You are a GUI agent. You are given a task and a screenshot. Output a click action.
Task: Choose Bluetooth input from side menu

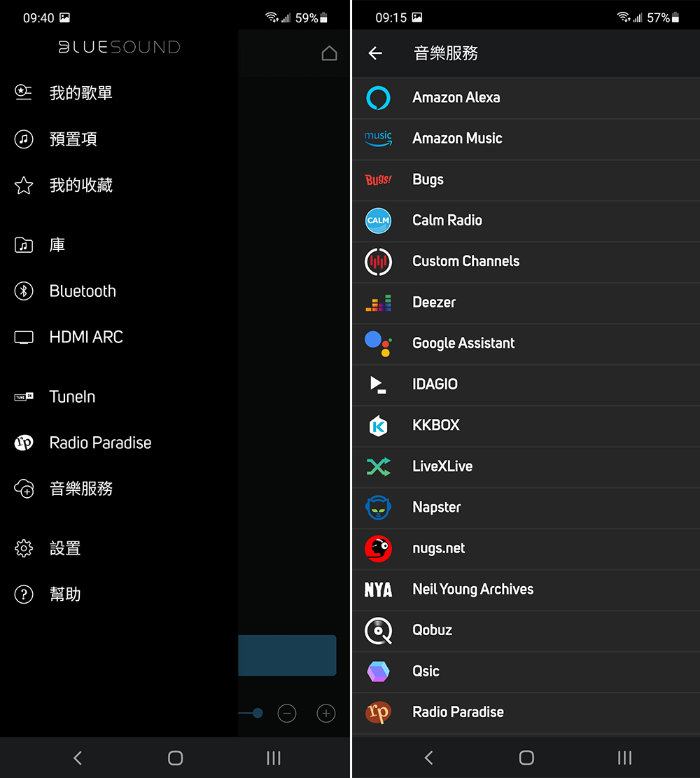pyautogui.click(x=83, y=291)
